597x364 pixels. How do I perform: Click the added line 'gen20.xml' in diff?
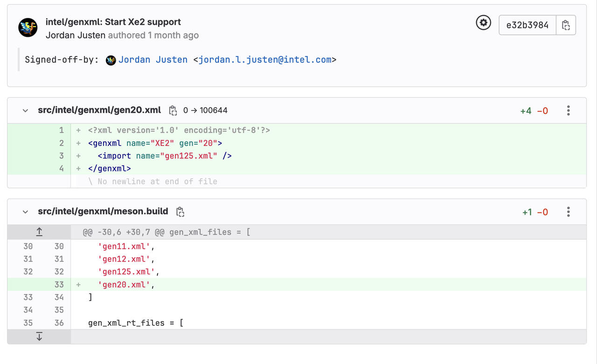[x=124, y=284]
